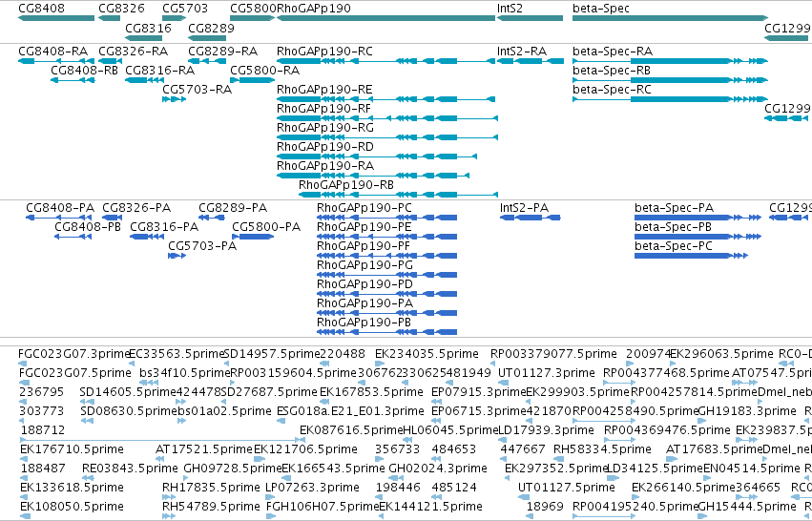
Task: Select the CG5703 gene label
Action: pyautogui.click(x=185, y=9)
